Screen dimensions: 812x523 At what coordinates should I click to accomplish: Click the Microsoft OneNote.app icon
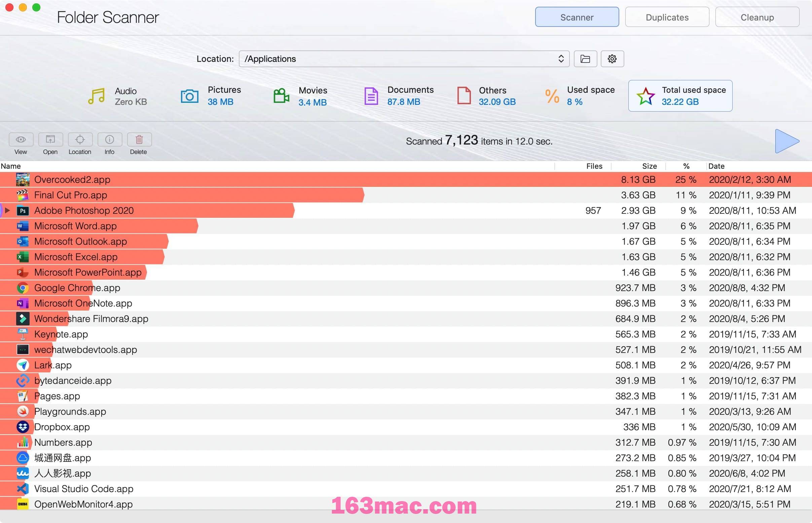click(x=23, y=303)
